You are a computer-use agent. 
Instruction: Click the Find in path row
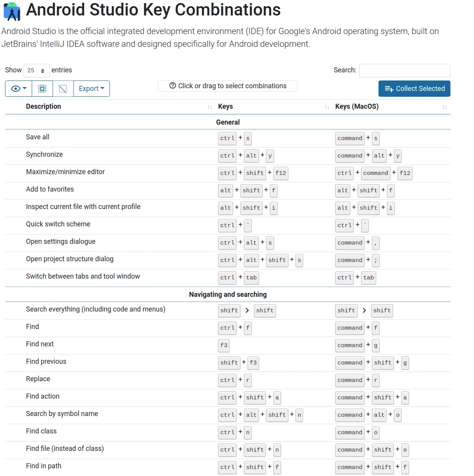tap(228, 467)
